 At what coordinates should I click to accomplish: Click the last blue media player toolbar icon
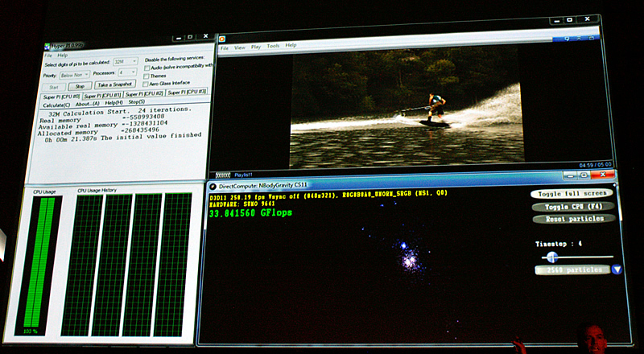(592, 38)
